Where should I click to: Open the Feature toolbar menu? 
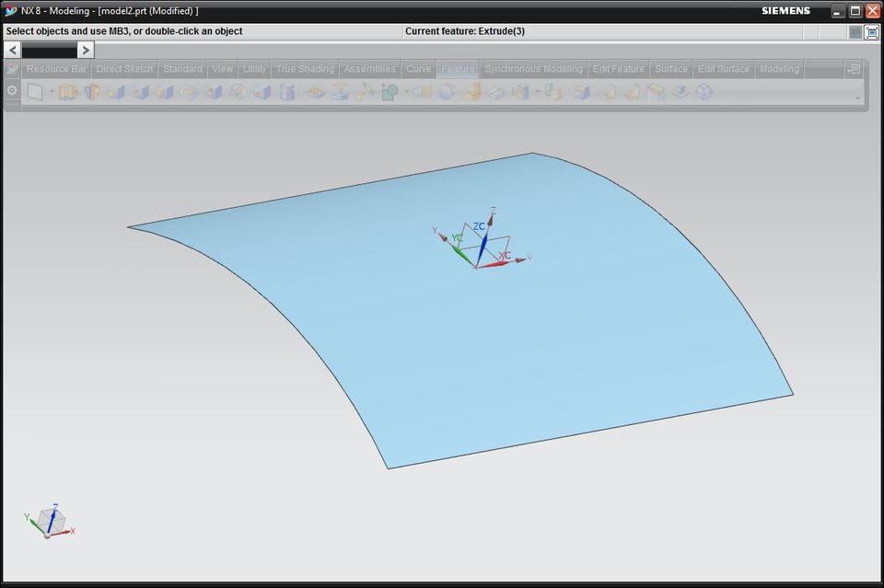pyautogui.click(x=458, y=68)
